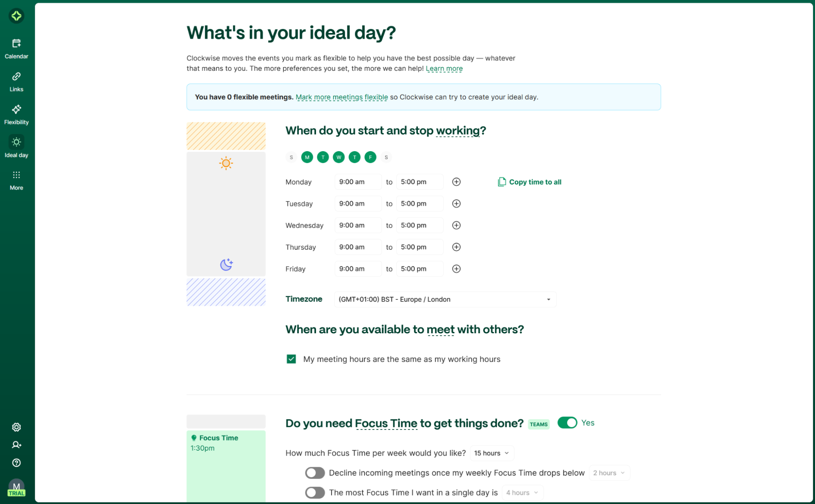Uncheck meeting hours same as working hours
Image resolution: width=815 pixels, height=504 pixels.
(x=291, y=359)
